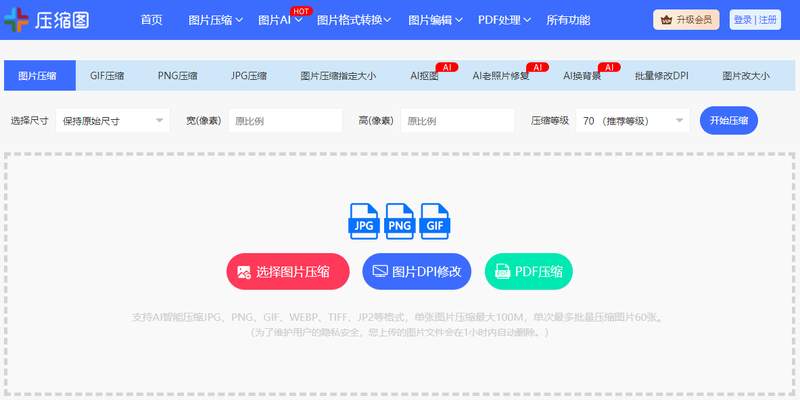800x400 pixels.
Task: Expand the 图片压缩 navigation menu
Action: 215,20
